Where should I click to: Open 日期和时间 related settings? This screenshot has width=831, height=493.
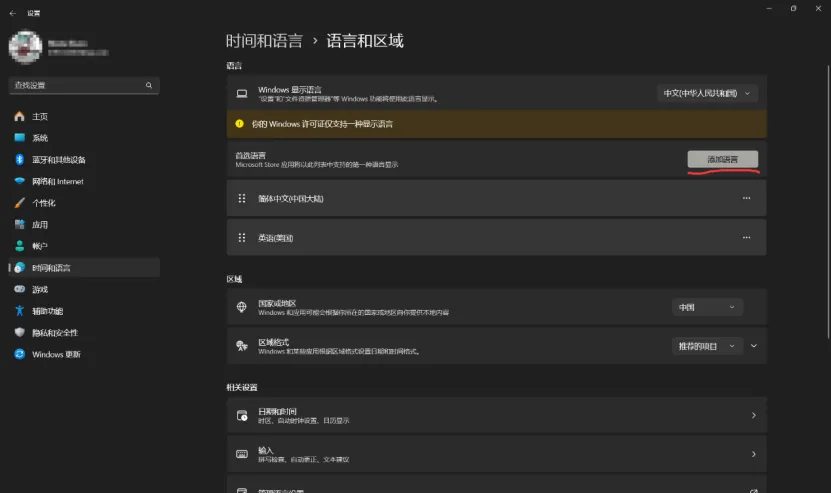click(x=496, y=415)
